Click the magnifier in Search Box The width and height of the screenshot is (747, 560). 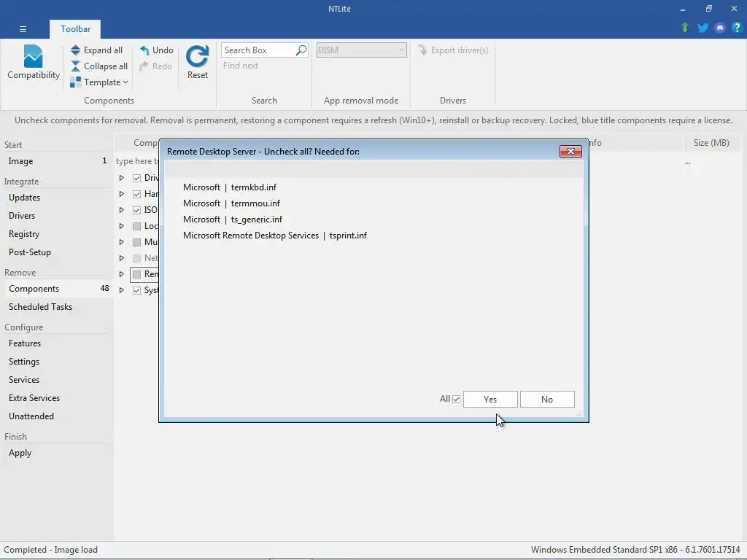tap(301, 50)
